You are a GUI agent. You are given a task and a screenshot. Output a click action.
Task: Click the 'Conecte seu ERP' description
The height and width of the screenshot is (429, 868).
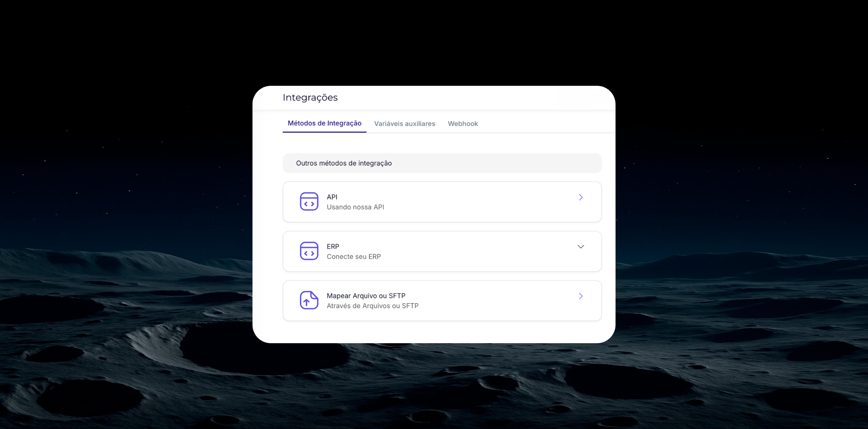pyautogui.click(x=353, y=257)
